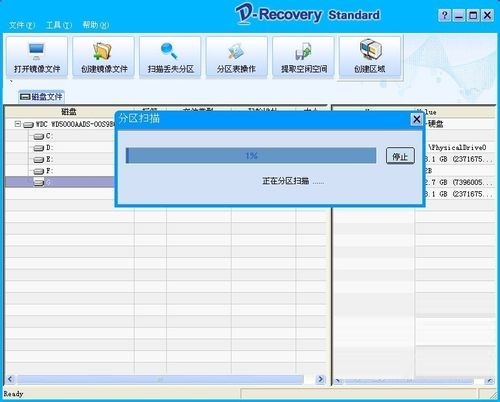Click right arrow of disk list scrollbar
Image resolution: width=500 pixels, height=402 pixels.
320,379
